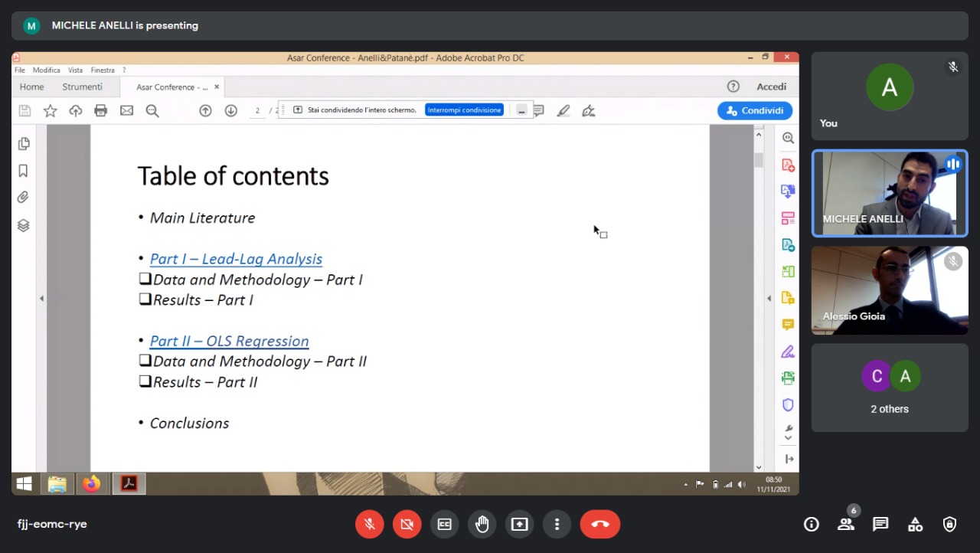Viewport: 980px width, 553px height.
Task: Turn on microphone in Meet controls
Action: pyautogui.click(x=369, y=525)
